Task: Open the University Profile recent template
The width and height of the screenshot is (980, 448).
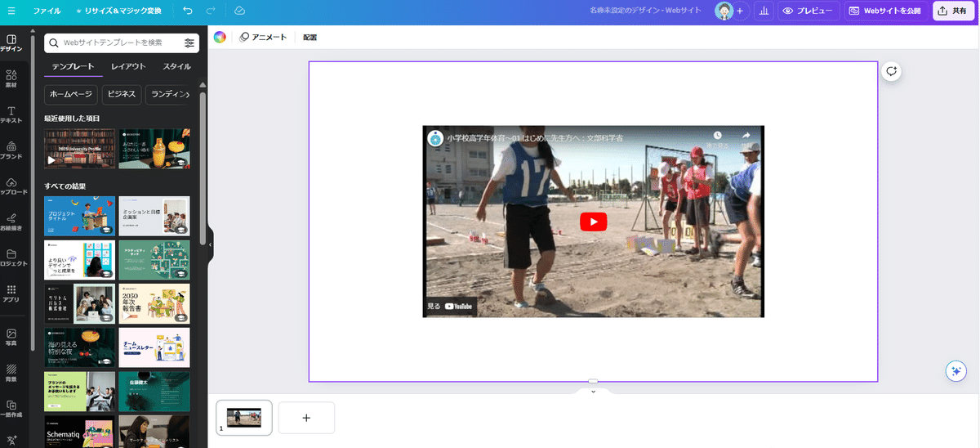Action: 79,149
